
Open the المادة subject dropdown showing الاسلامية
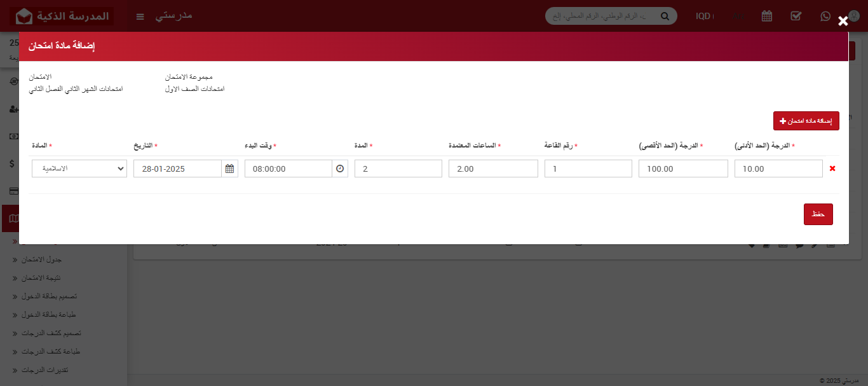click(x=79, y=168)
